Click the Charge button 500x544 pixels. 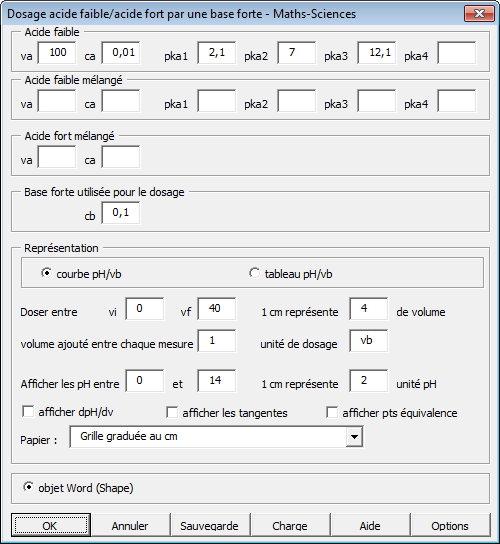[290, 525]
